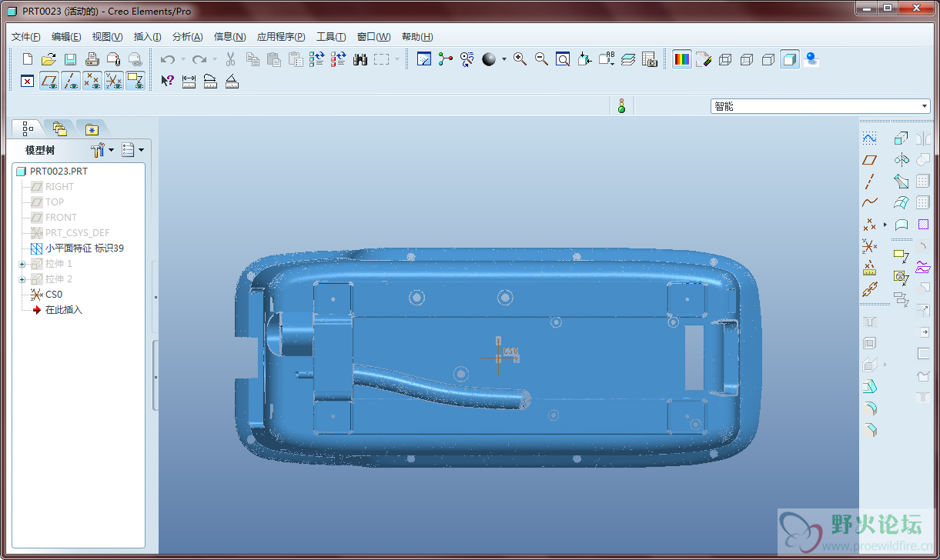
Task: Click the Paste clipboard icon
Action: coord(274,59)
